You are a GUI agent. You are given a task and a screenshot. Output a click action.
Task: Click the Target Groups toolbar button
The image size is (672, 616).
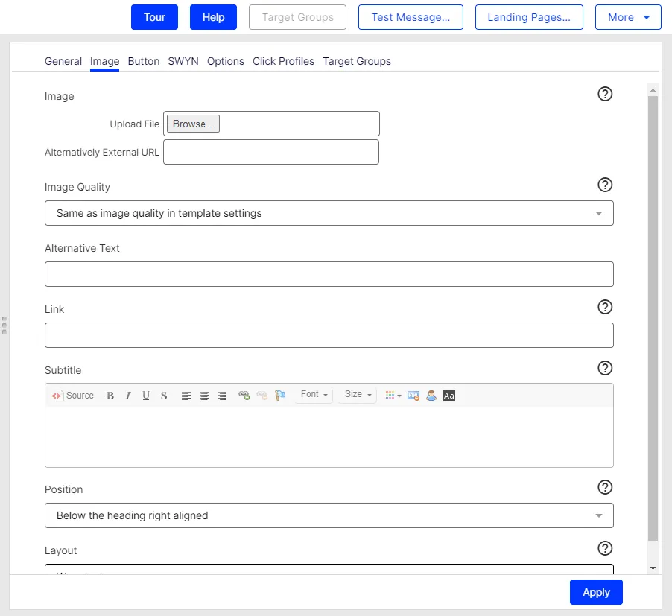(297, 17)
